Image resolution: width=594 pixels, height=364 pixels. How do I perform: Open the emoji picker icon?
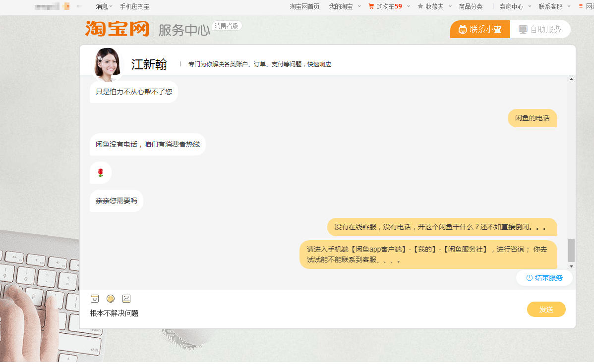111,299
